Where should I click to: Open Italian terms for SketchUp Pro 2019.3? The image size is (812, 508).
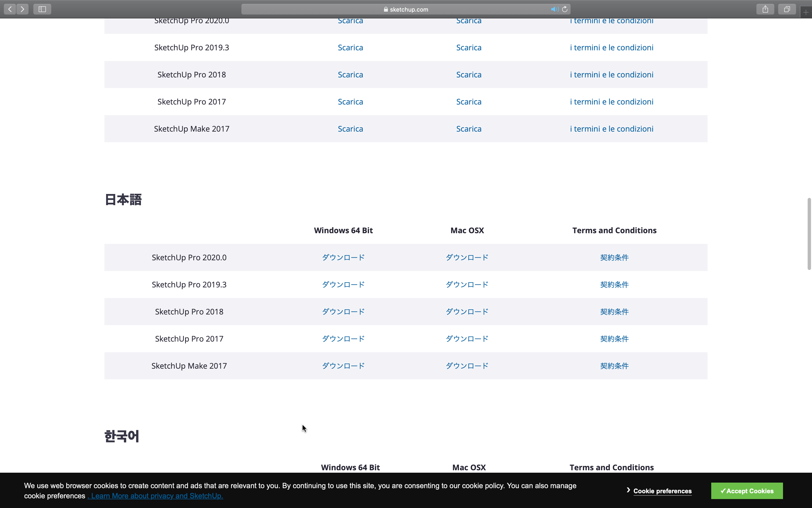[x=612, y=47]
